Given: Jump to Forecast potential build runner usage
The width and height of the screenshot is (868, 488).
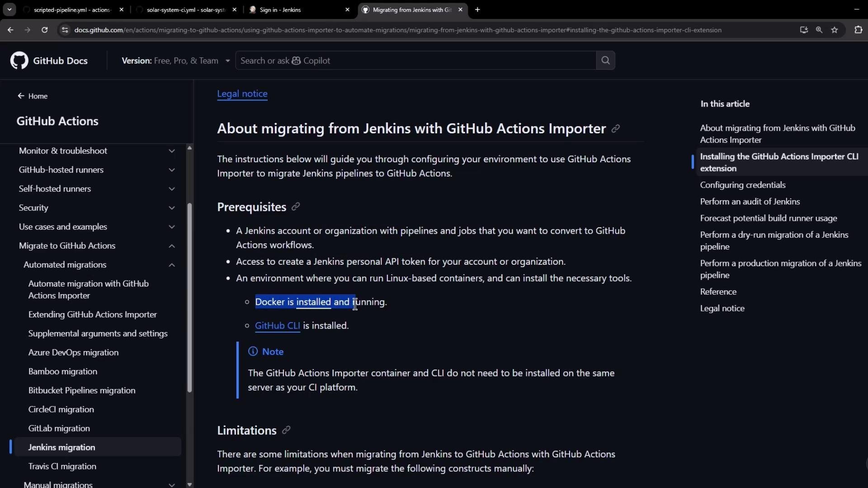Looking at the screenshot, I should click(x=769, y=218).
